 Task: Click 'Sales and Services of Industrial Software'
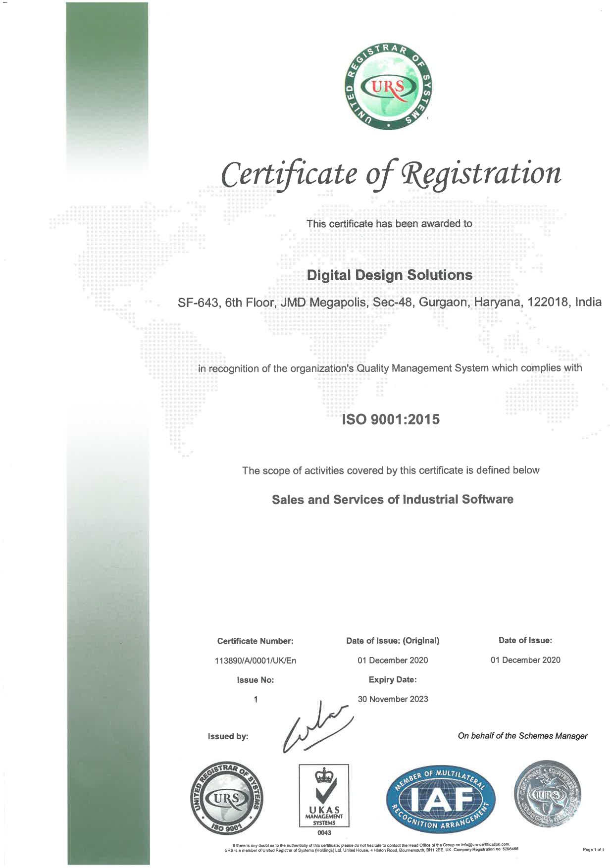(392, 500)
